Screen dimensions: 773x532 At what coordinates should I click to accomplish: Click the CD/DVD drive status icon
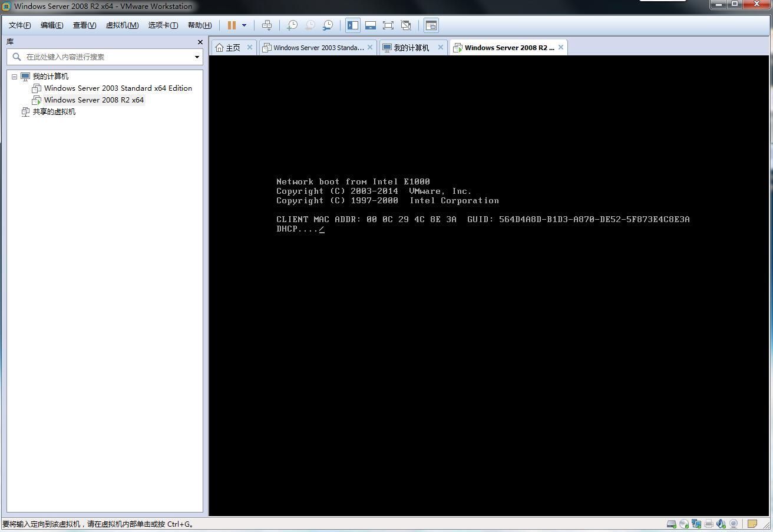click(684, 524)
